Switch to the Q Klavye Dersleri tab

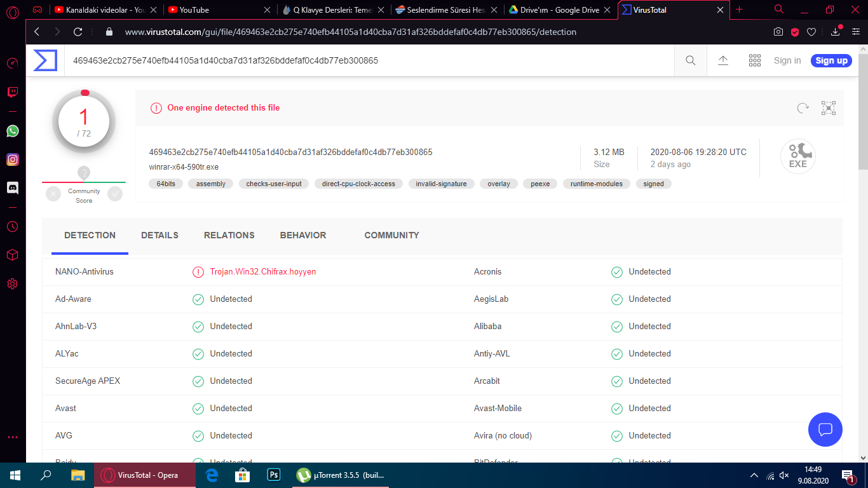[x=334, y=10]
